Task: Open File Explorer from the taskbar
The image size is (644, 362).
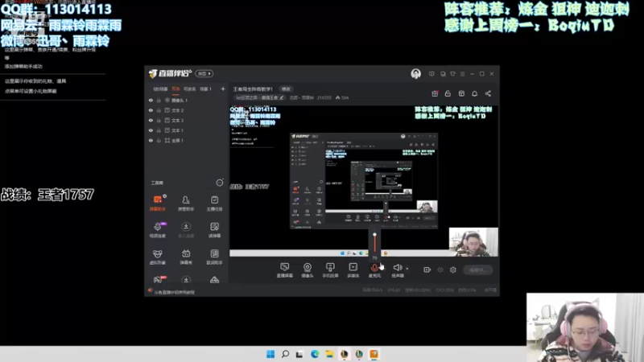Action: coord(329,354)
